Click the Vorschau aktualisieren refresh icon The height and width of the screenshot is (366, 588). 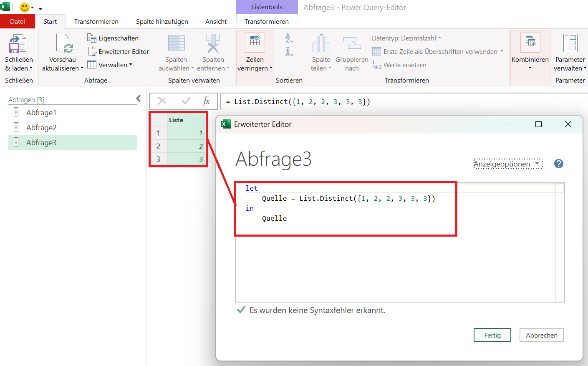click(65, 44)
